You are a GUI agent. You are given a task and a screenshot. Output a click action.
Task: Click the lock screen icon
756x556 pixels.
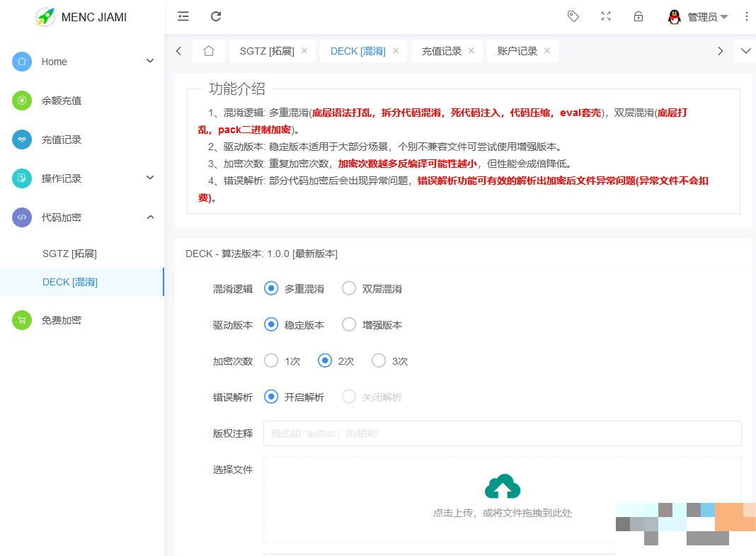click(x=638, y=16)
